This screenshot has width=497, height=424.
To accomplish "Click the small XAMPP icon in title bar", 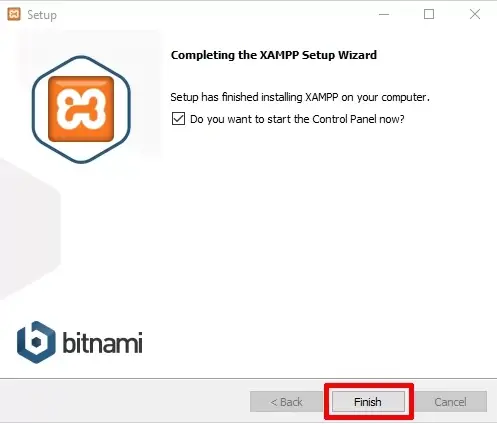I will coord(14,14).
